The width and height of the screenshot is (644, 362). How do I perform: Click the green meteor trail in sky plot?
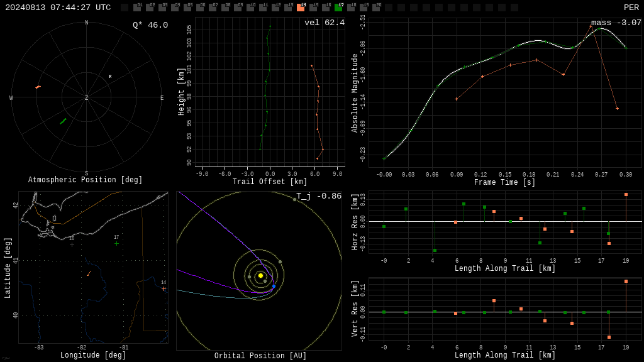point(64,121)
